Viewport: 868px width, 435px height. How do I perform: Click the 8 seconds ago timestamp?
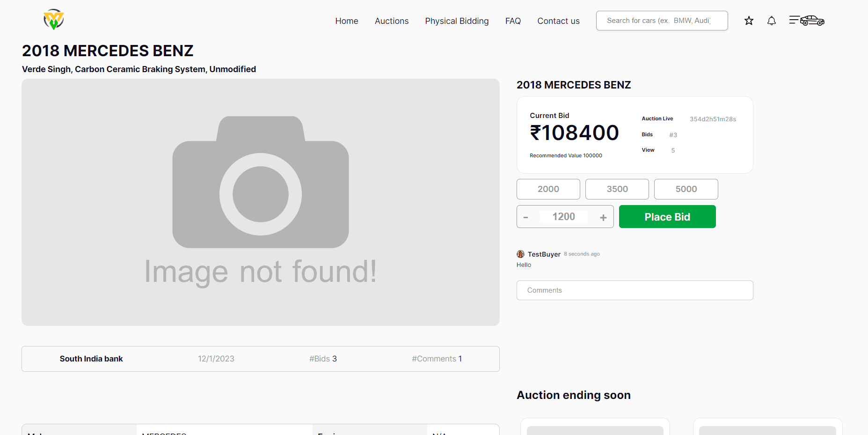point(582,254)
